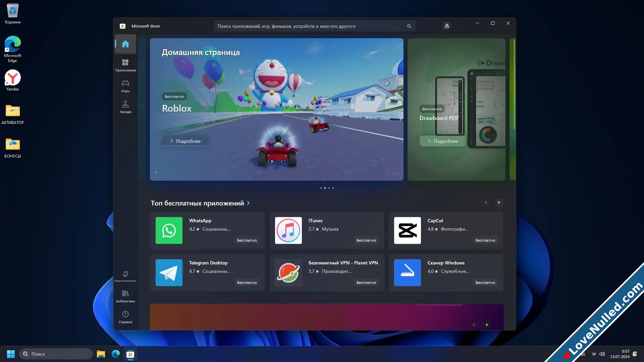The height and width of the screenshot is (362, 644).
Task: Open the Drawboard PDF banner
Action: (x=456, y=109)
